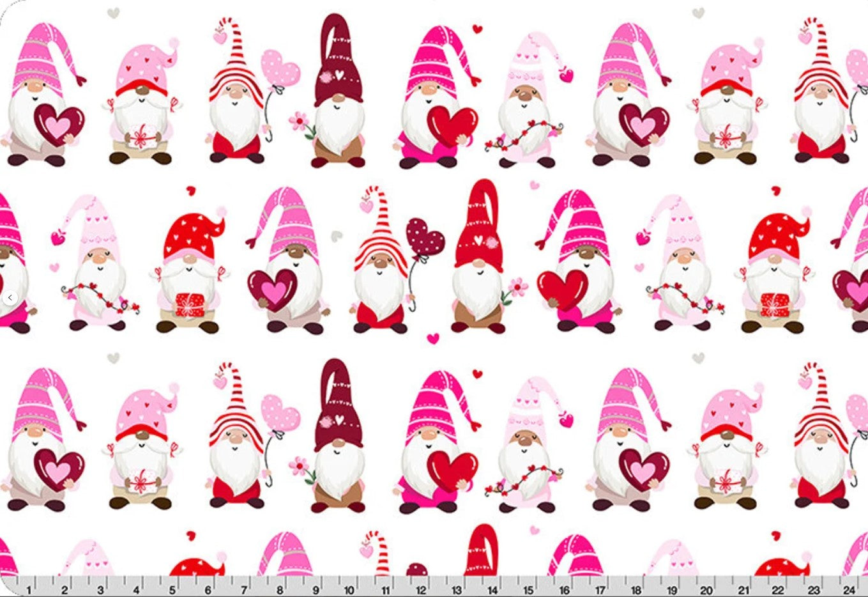Click the number 9 on the ruler
This screenshot has height=597, width=868.
pyautogui.click(x=315, y=589)
